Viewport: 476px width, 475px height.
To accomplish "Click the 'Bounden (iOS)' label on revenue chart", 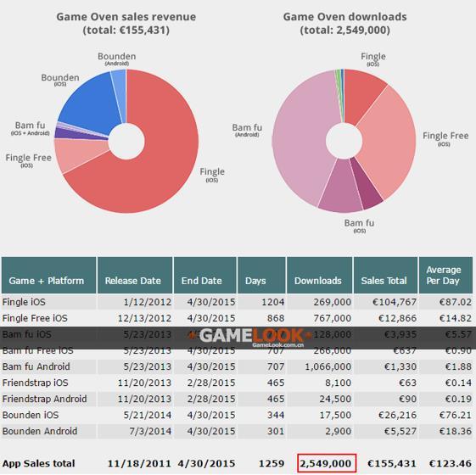I will 60,80.
